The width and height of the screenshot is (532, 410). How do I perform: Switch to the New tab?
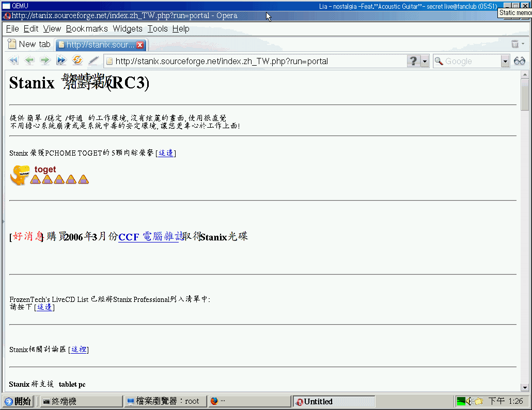[29, 44]
